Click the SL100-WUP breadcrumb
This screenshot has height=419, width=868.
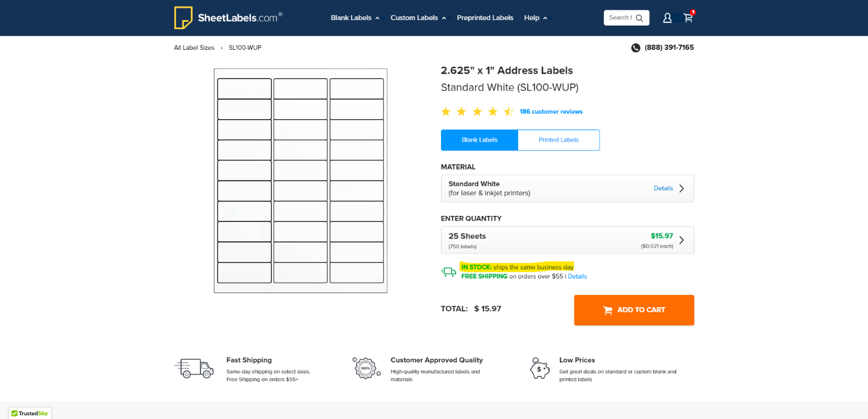click(x=245, y=47)
